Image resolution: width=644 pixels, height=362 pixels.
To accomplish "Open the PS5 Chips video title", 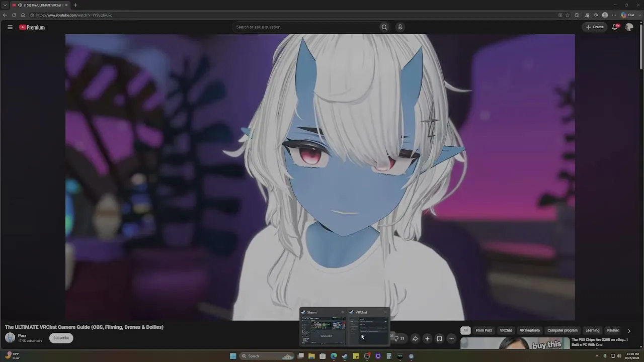I will [x=600, y=342].
